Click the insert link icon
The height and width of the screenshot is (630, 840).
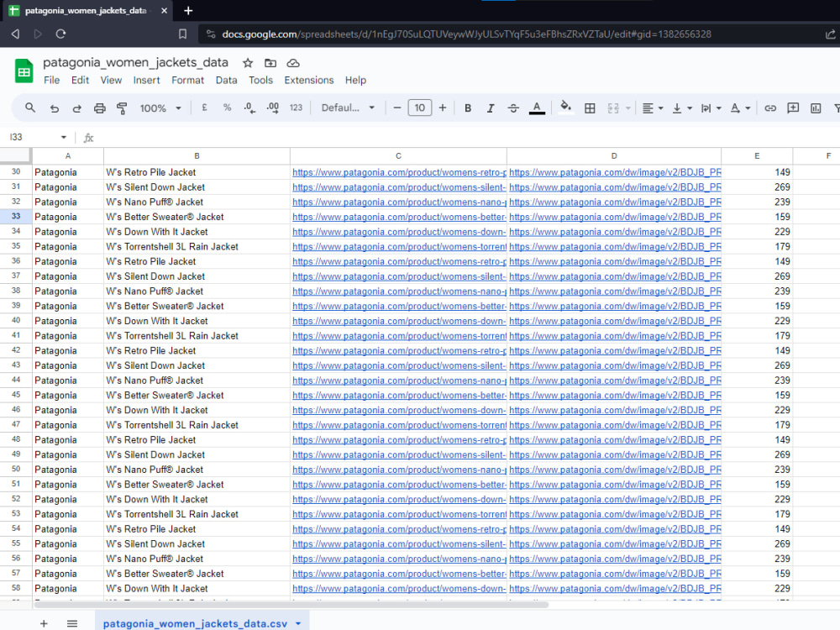[770, 108]
